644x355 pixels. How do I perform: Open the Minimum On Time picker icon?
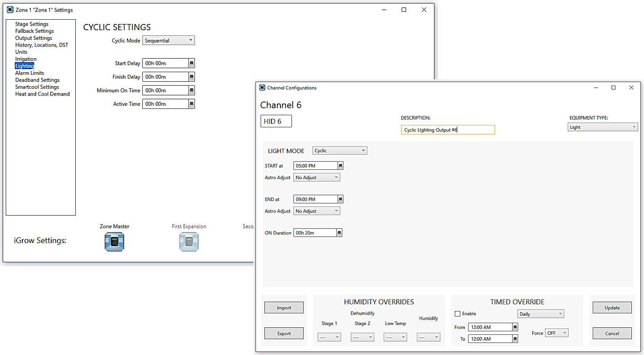192,90
